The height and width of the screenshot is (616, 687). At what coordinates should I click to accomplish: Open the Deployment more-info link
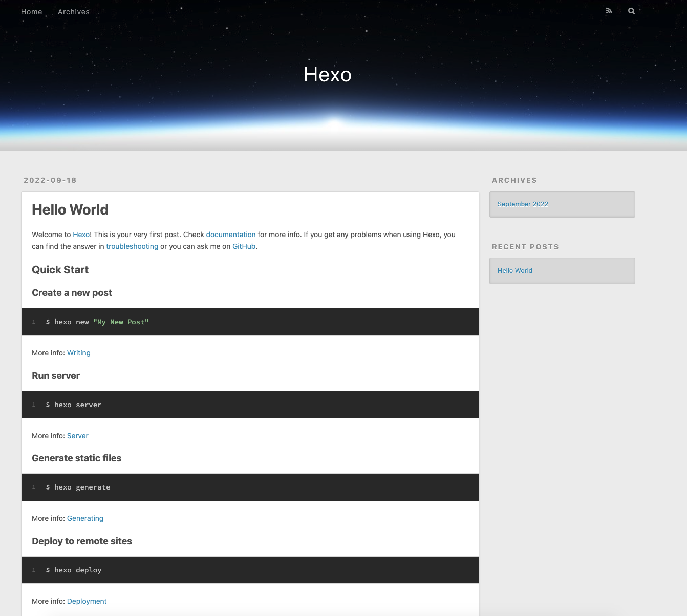(x=87, y=601)
